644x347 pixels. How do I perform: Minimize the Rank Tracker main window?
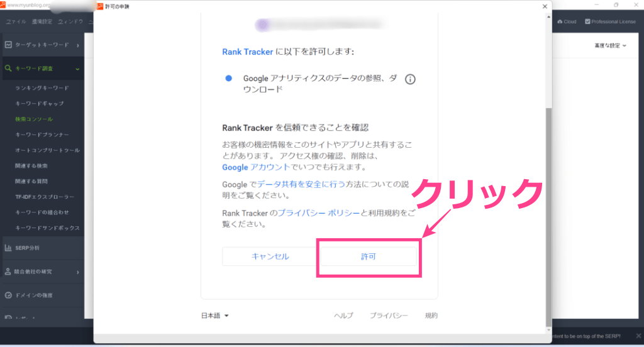tap(596, 5)
